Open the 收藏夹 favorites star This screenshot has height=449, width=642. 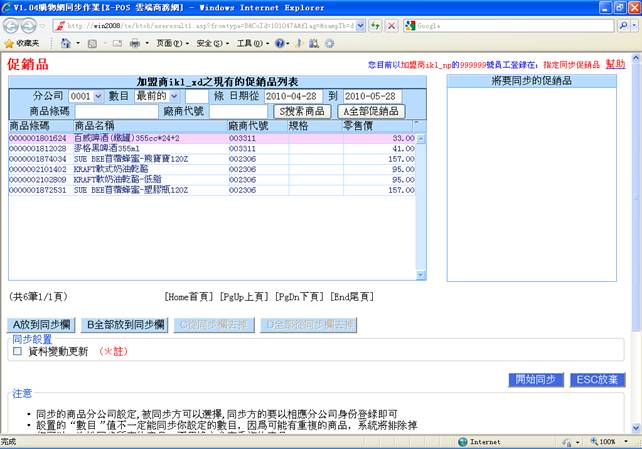[22, 44]
